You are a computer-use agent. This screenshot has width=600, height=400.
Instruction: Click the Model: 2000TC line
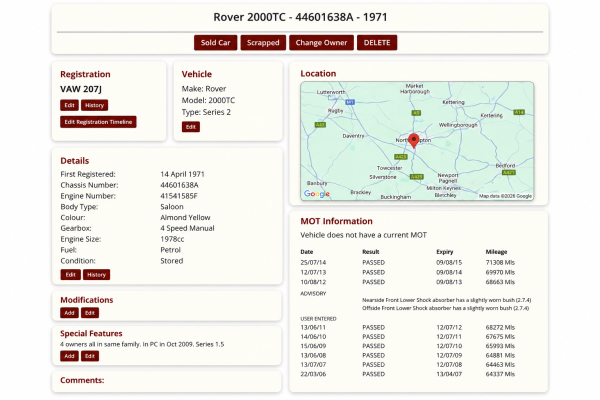click(x=208, y=100)
